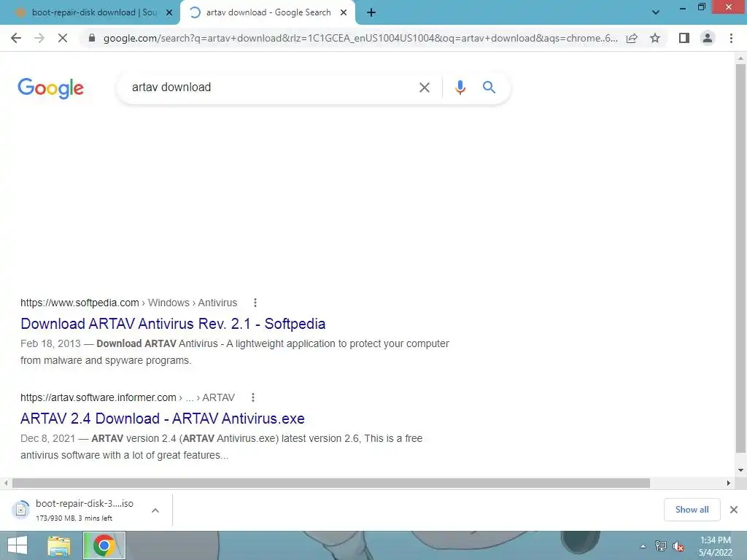The width and height of the screenshot is (747, 560).
Task: Stop loading the current page
Action: [63, 38]
